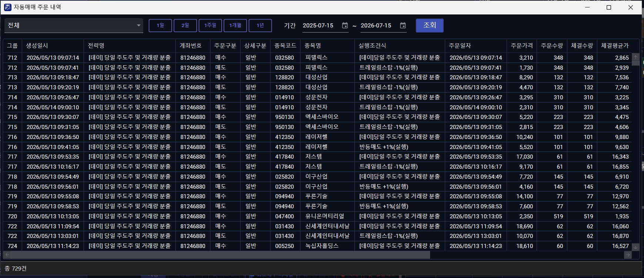Image resolution: width=644 pixels, height=278 pixels.
Task: Click 트레일링스탑 -1%(실행) in 피델릭스 매도 row
Action: tap(389, 68)
